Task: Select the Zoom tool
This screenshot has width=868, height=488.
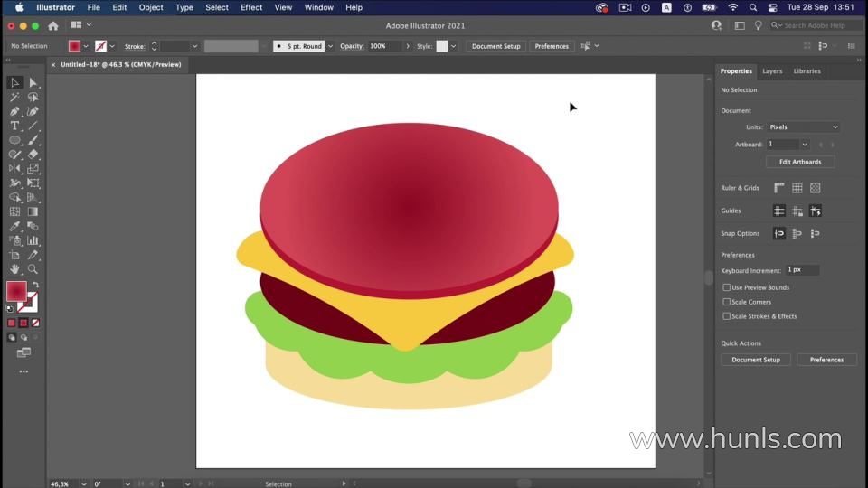Action: (x=33, y=269)
